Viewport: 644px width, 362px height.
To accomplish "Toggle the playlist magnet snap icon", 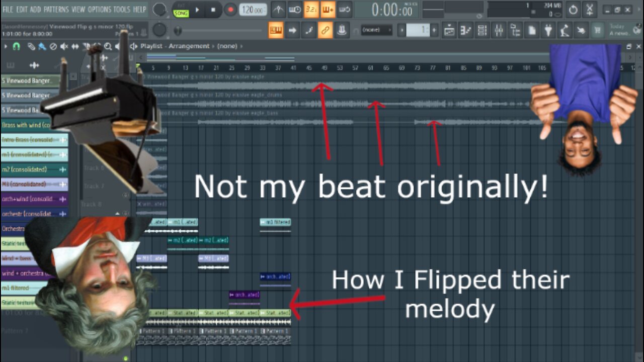I will [x=16, y=46].
